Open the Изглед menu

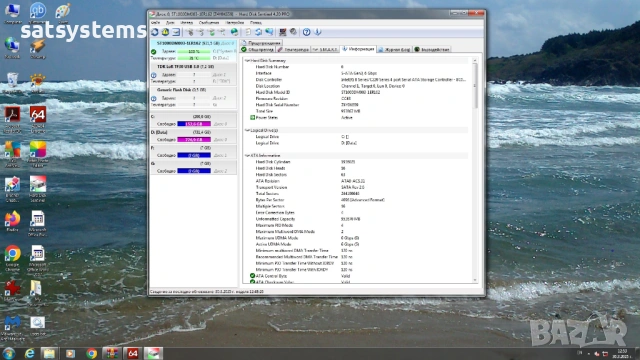click(x=187, y=22)
